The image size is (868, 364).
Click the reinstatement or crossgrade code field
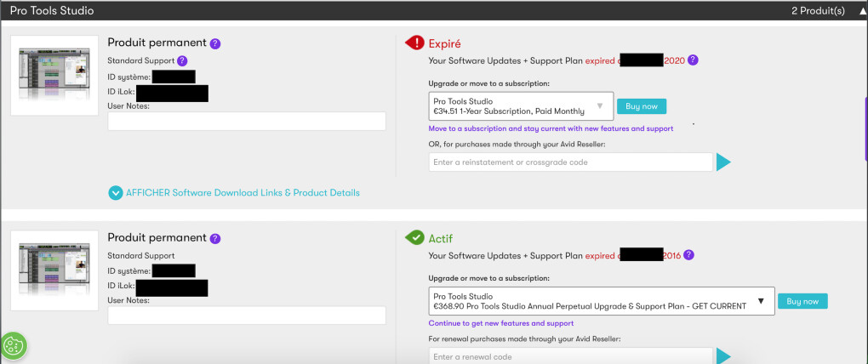[571, 162]
